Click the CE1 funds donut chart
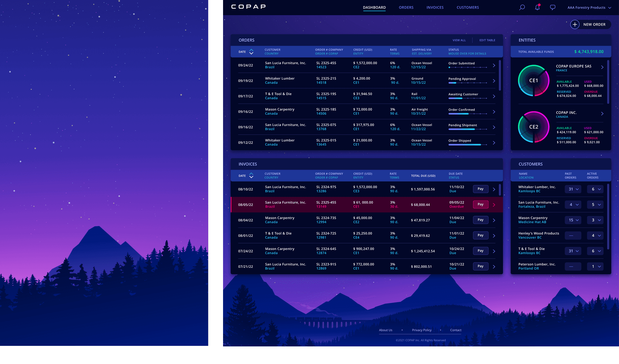Image resolution: width=619 pixels, height=364 pixels. [x=533, y=81]
